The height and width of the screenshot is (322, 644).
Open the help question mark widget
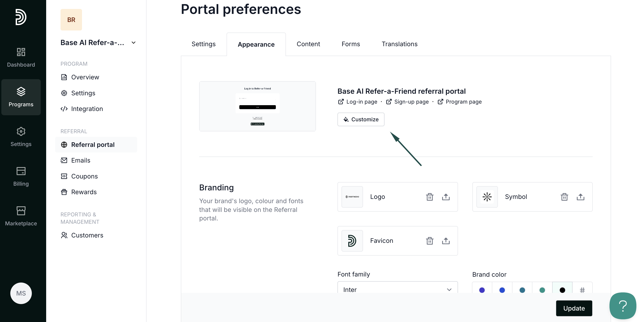point(622,306)
